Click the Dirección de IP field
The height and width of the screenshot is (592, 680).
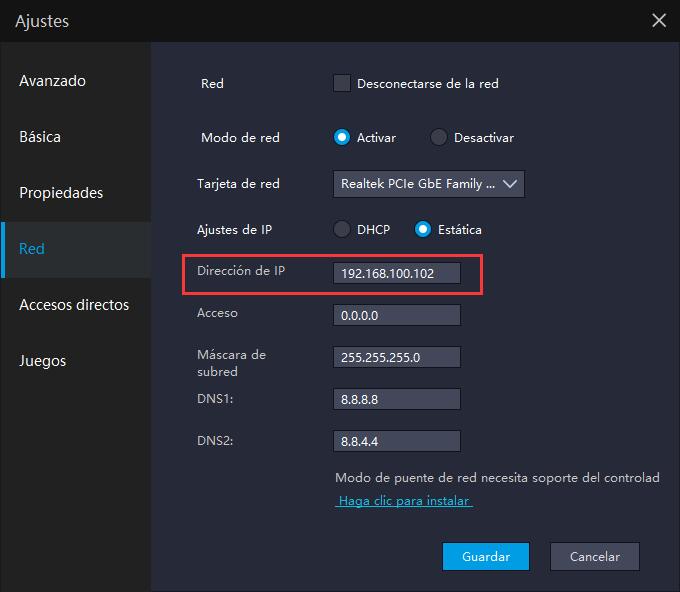397,273
